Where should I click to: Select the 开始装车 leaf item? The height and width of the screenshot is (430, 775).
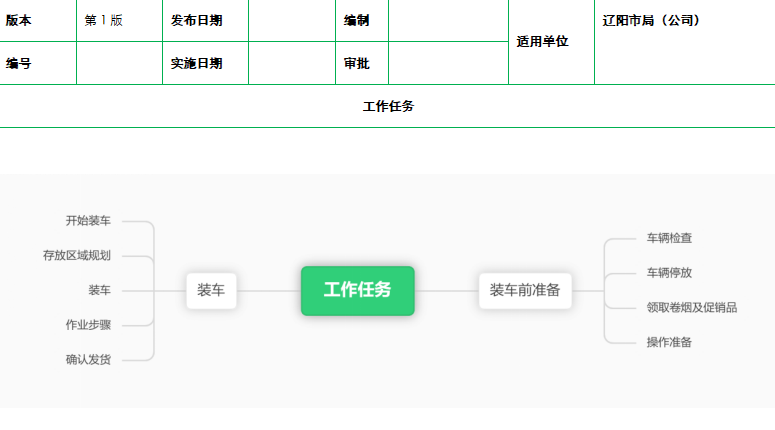88,221
